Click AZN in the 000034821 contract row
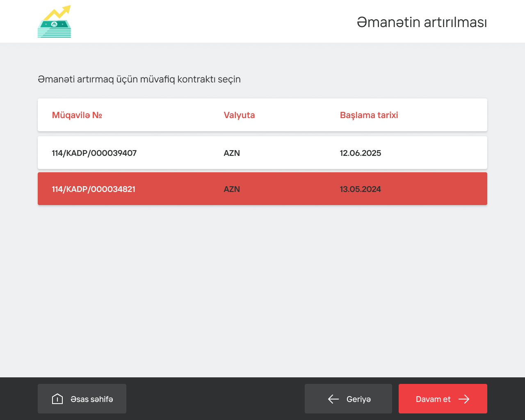 coord(232,189)
